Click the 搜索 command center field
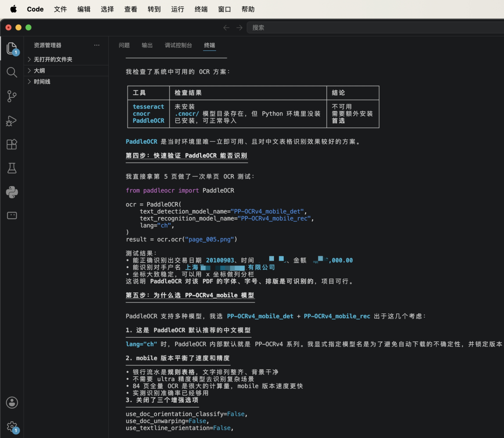Viewport: 504px width, 438px height. pos(375,28)
